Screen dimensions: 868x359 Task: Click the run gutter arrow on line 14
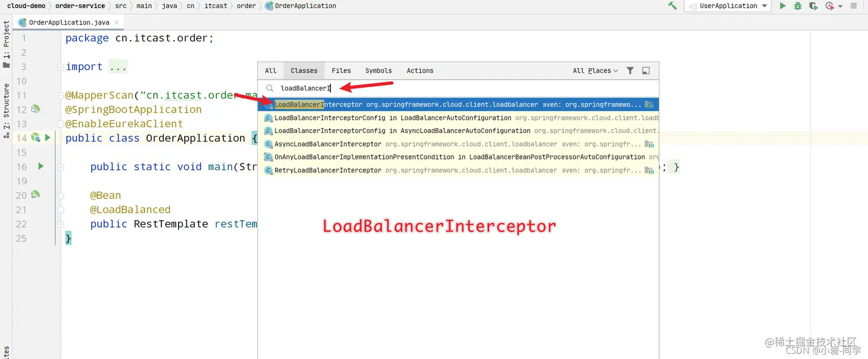click(48, 138)
